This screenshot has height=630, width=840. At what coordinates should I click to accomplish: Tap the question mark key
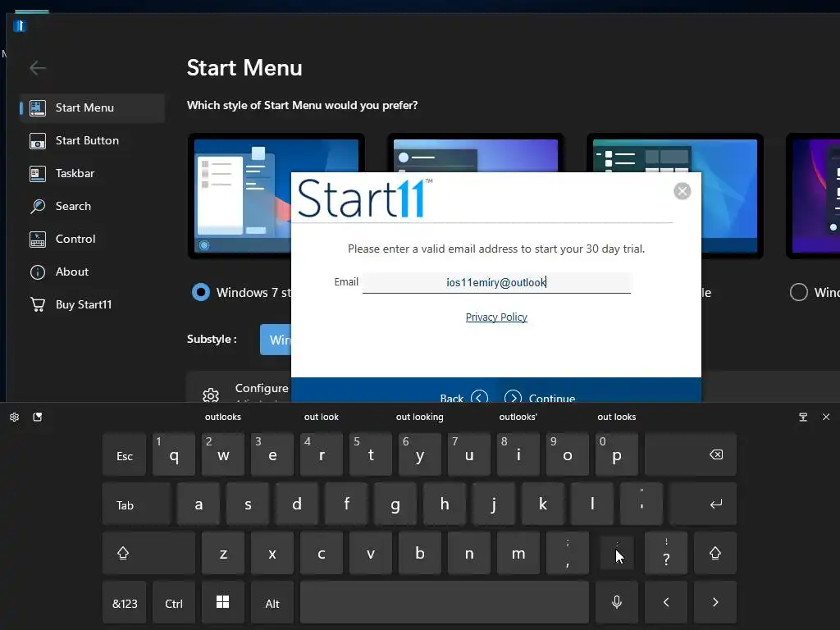[666, 554]
